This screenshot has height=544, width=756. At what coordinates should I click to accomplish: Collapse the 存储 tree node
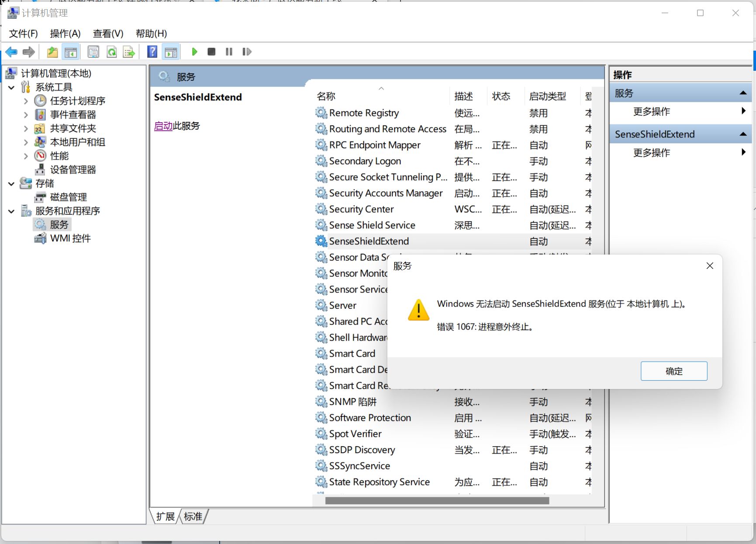pos(11,184)
